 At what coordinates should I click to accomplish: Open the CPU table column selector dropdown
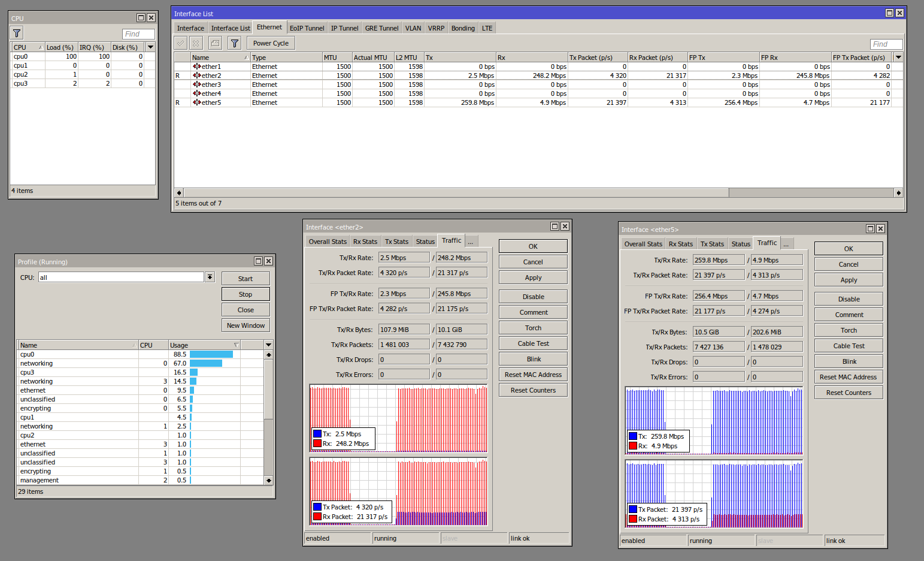pyautogui.click(x=151, y=47)
